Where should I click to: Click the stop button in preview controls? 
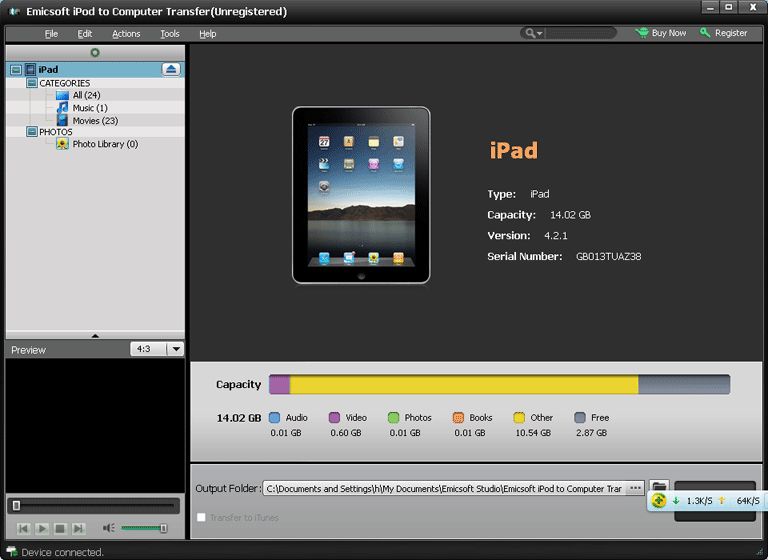tap(60, 528)
